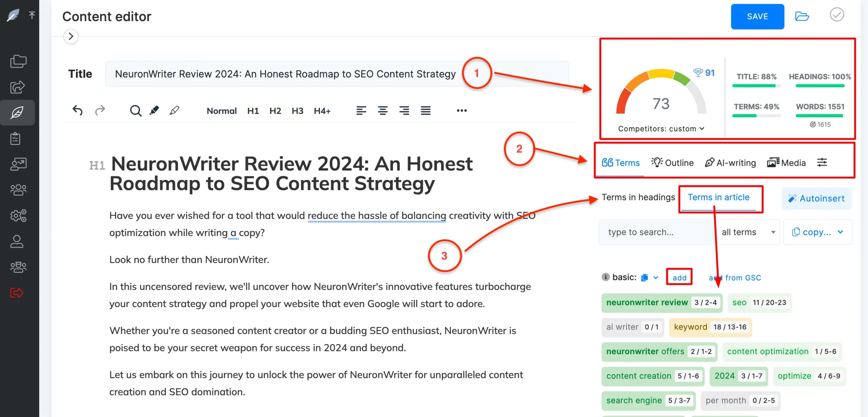Click the Undo icon in the editor toolbar
This screenshot has height=417, width=868.
coord(77,110)
